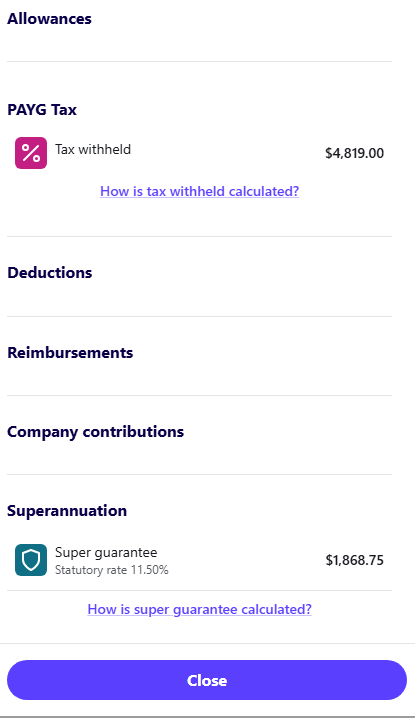Open 'How is tax withheld calculated?' link

tap(200, 191)
